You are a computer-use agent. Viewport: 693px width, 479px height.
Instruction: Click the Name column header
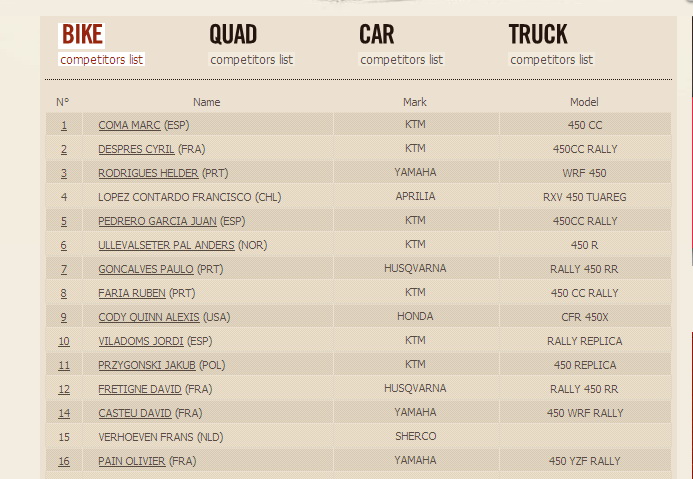pos(207,102)
